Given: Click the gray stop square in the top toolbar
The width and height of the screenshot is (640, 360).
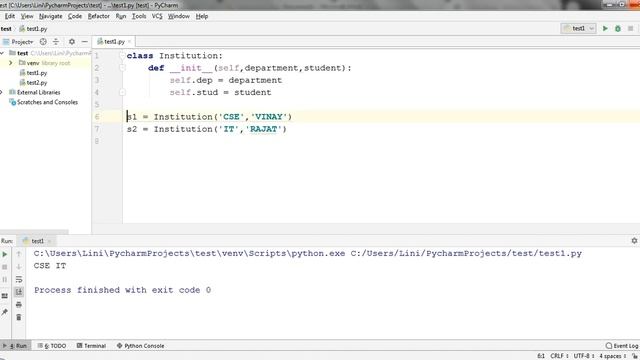Looking at the screenshot, I should pyautogui.click(x=631, y=29).
